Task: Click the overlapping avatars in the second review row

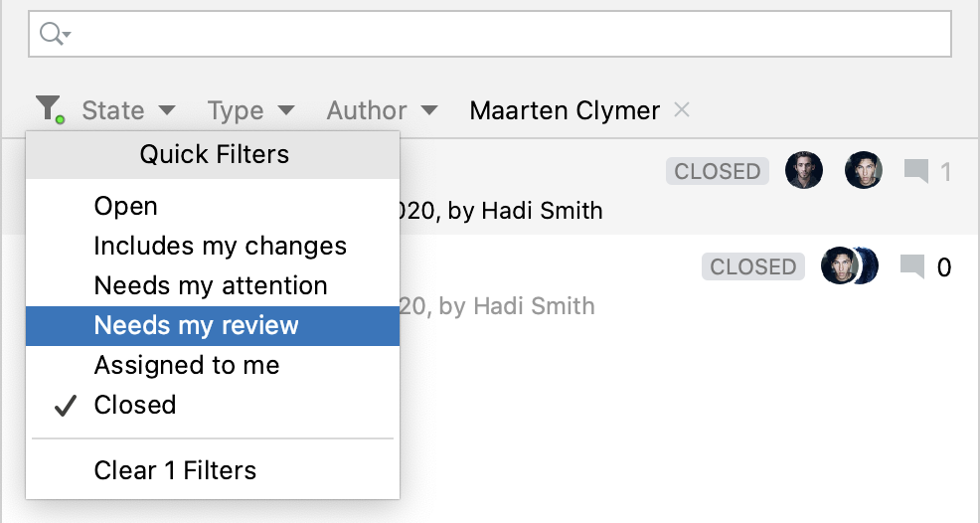Action: [850, 266]
